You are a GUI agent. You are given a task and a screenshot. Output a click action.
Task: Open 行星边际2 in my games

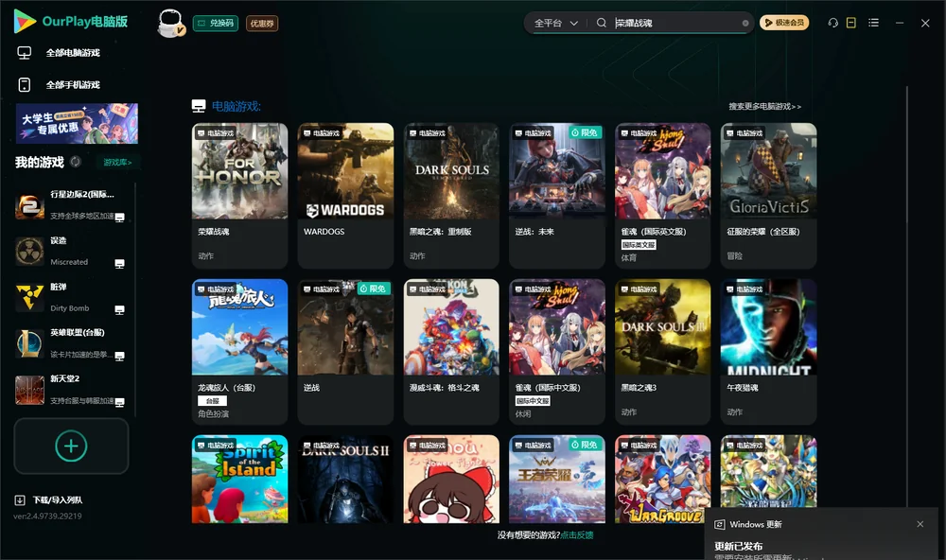pyautogui.click(x=71, y=205)
